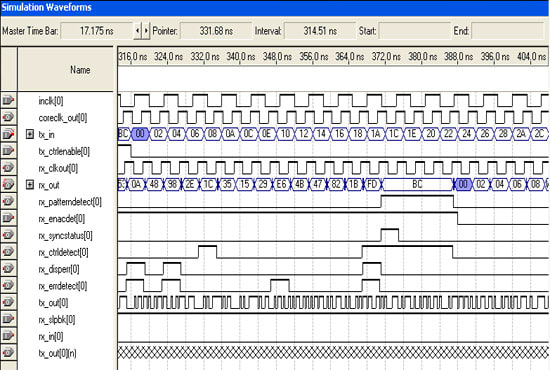The height and width of the screenshot is (370, 550).
Task: Click the End time input field
Action: point(508,31)
